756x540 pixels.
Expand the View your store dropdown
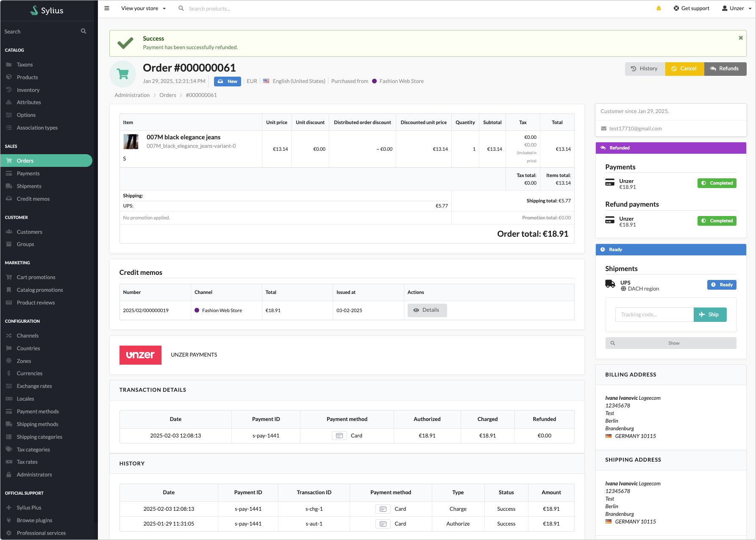click(x=144, y=8)
